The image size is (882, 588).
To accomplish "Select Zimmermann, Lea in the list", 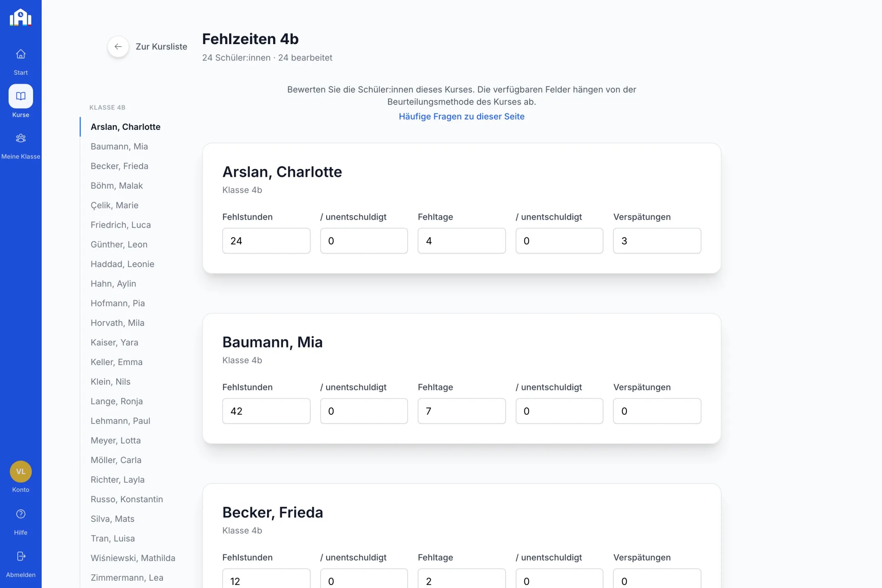I will 127,578.
